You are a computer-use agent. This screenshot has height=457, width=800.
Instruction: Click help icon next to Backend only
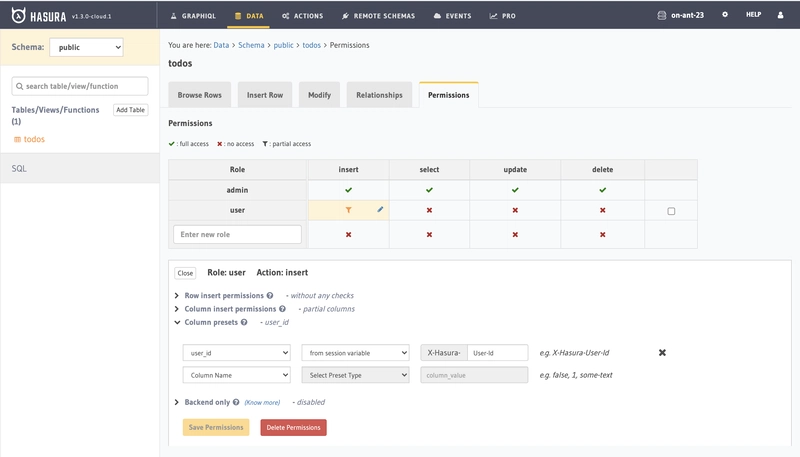(236, 402)
